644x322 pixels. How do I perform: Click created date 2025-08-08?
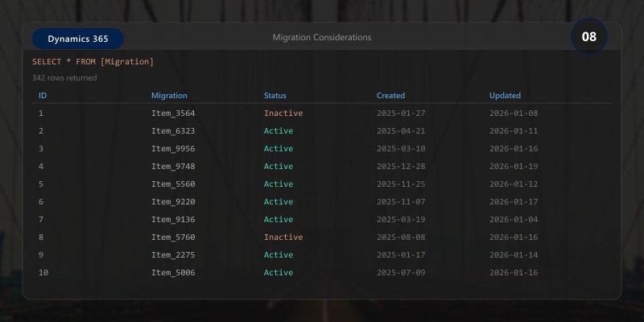click(x=401, y=237)
